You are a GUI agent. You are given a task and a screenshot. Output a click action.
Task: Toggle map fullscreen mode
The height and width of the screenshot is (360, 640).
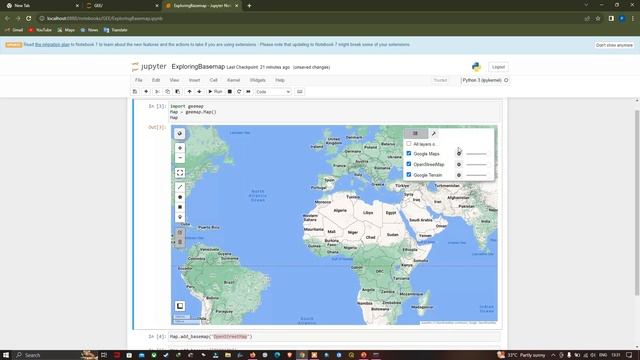(180, 173)
